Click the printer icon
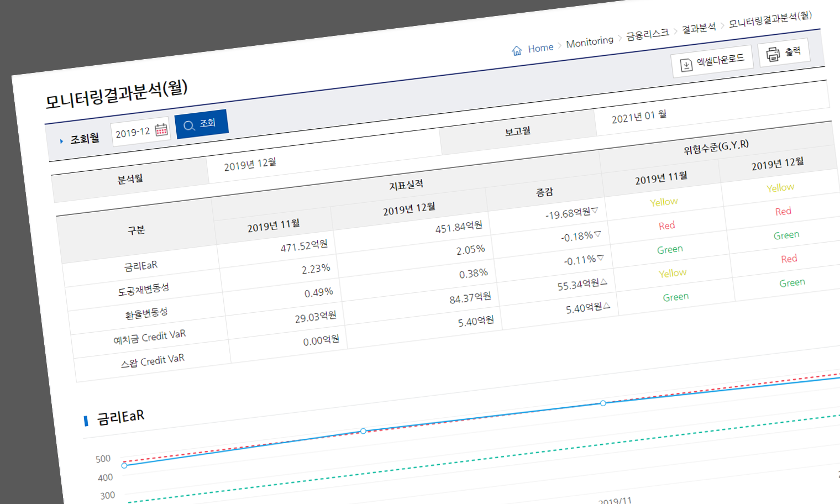This screenshot has height=504, width=840. [x=773, y=54]
